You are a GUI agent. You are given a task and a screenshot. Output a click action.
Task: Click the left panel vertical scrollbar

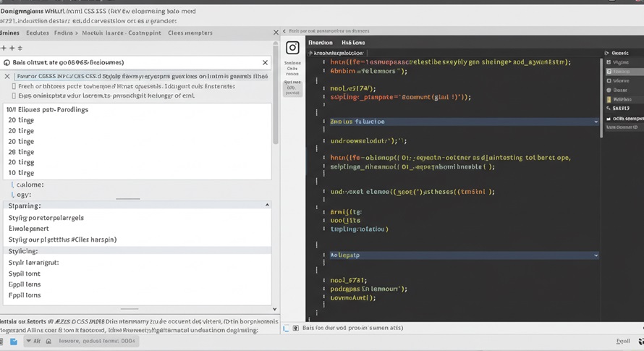click(x=276, y=93)
